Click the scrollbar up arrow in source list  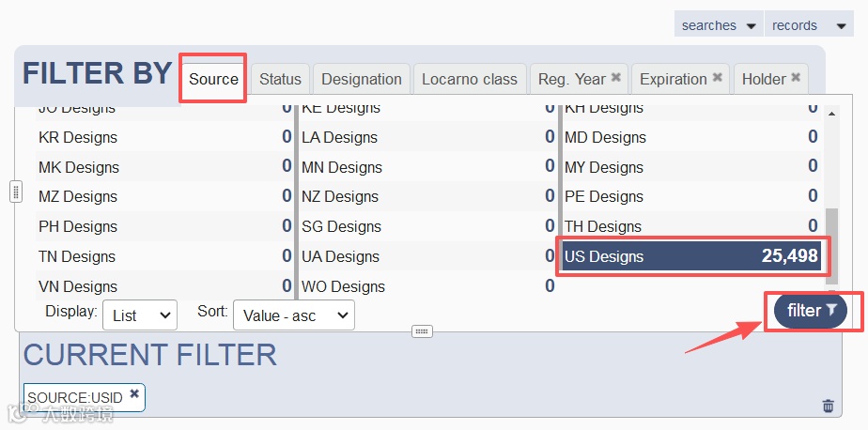(831, 114)
